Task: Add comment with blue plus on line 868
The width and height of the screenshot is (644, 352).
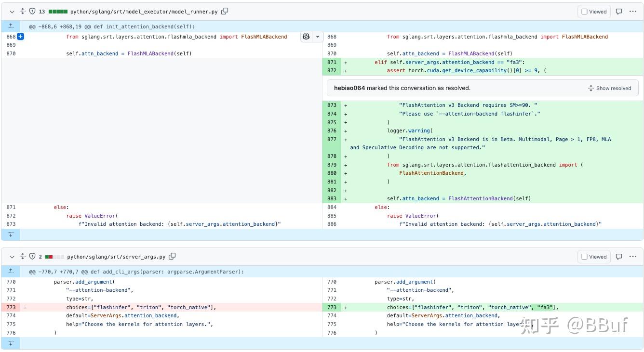Action: [21, 37]
